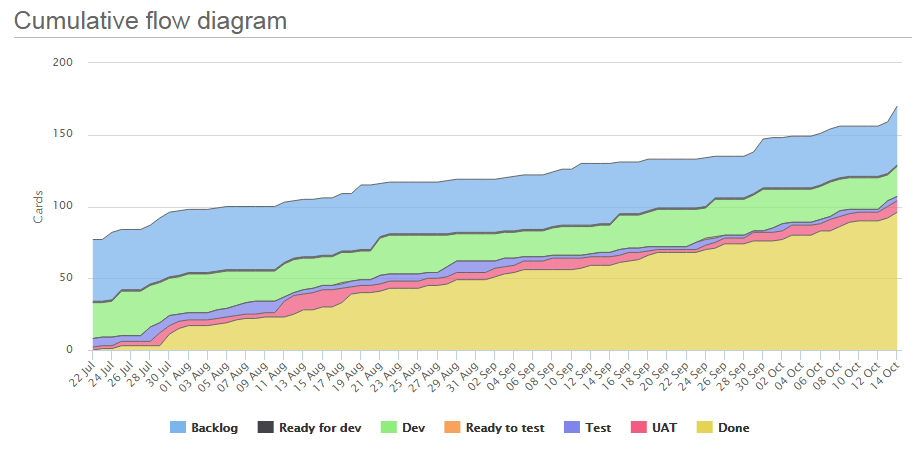Image resolution: width=918 pixels, height=451 pixels.
Task: Click the UAT pink legend swatch
Action: [x=639, y=428]
